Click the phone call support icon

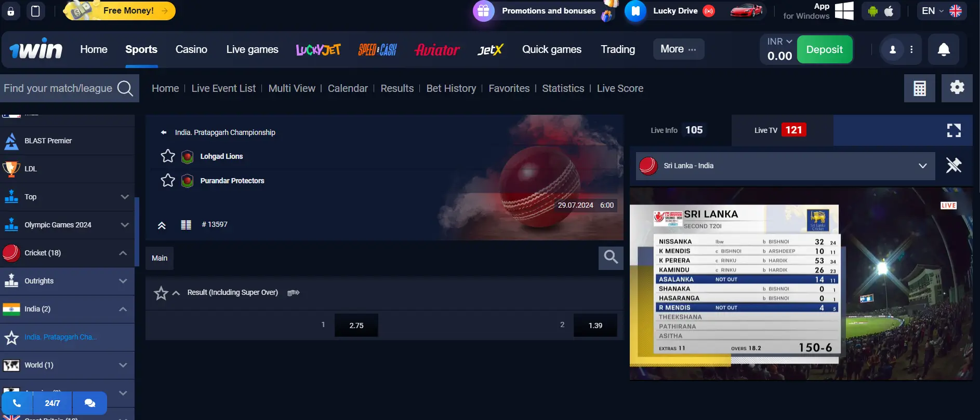click(x=17, y=403)
